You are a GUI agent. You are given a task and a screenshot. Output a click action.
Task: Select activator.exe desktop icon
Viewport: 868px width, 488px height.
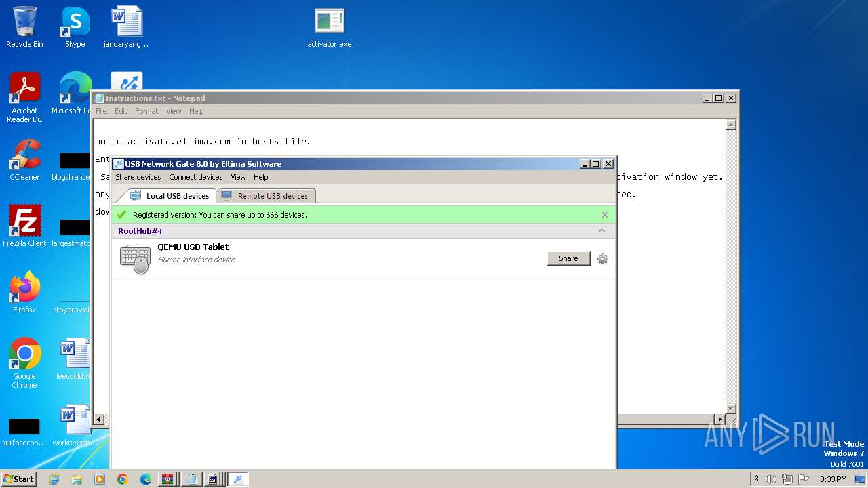pyautogui.click(x=330, y=28)
